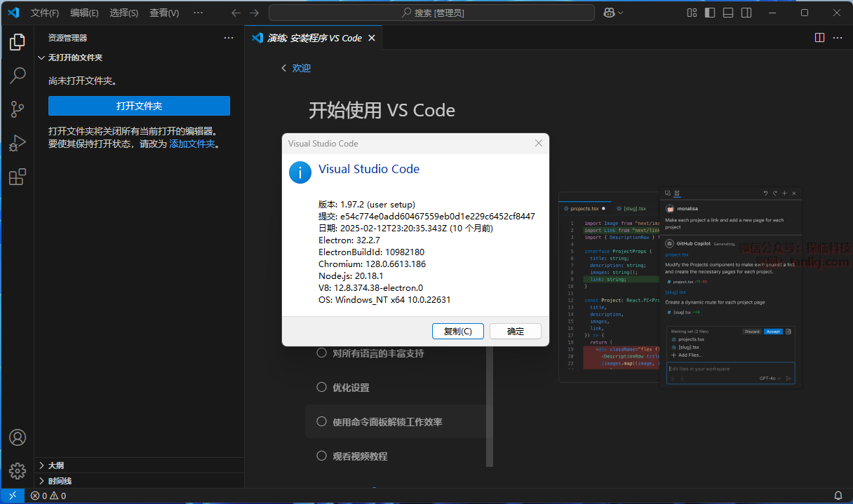This screenshot has width=853, height=504.
Task: Expand the 时间线 timeline section
Action: [x=60, y=481]
